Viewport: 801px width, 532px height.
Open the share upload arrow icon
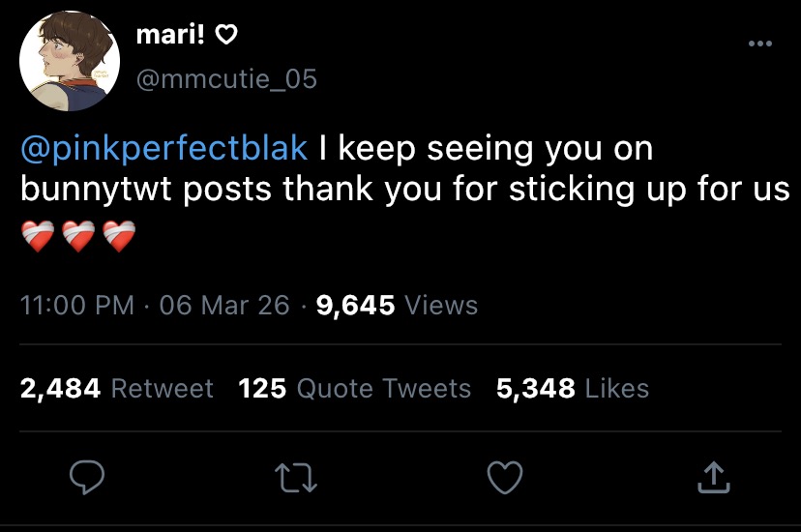[x=712, y=474]
